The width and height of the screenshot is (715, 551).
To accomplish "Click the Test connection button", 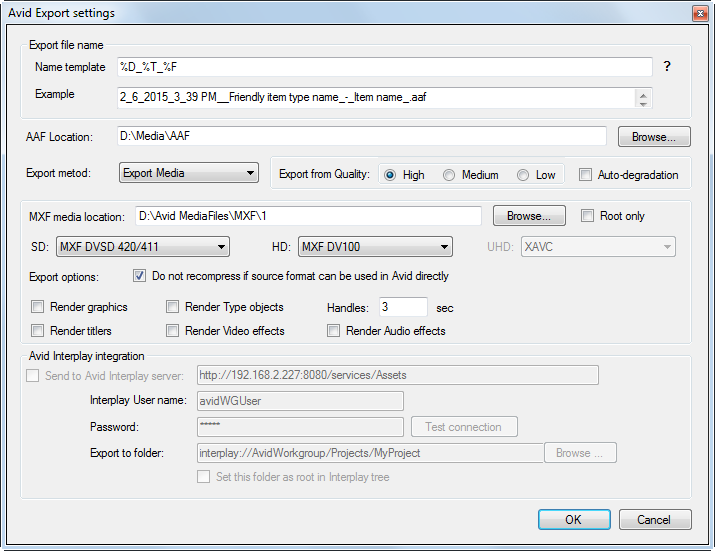I will pos(464,427).
